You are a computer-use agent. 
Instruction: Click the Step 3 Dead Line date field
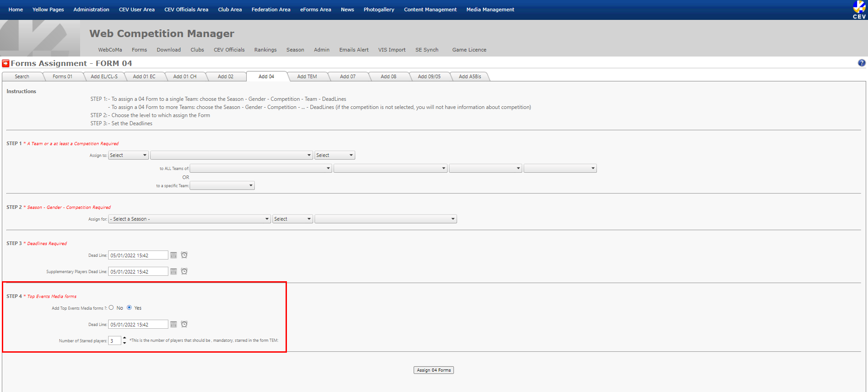tap(138, 255)
